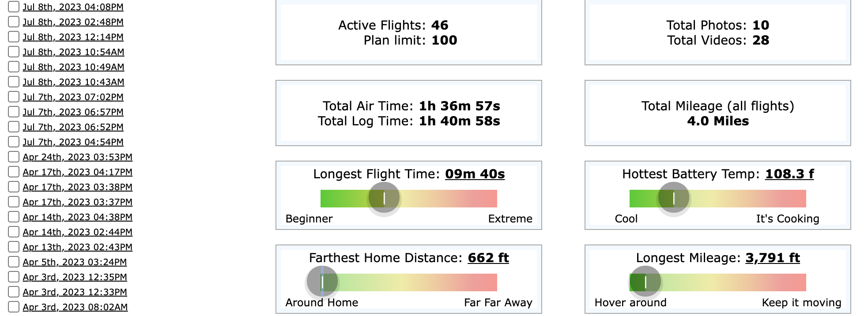Image resolution: width=868 pixels, height=316 pixels.
Task: Click the Hottest Battery Temp gauge marker
Action: point(674,198)
